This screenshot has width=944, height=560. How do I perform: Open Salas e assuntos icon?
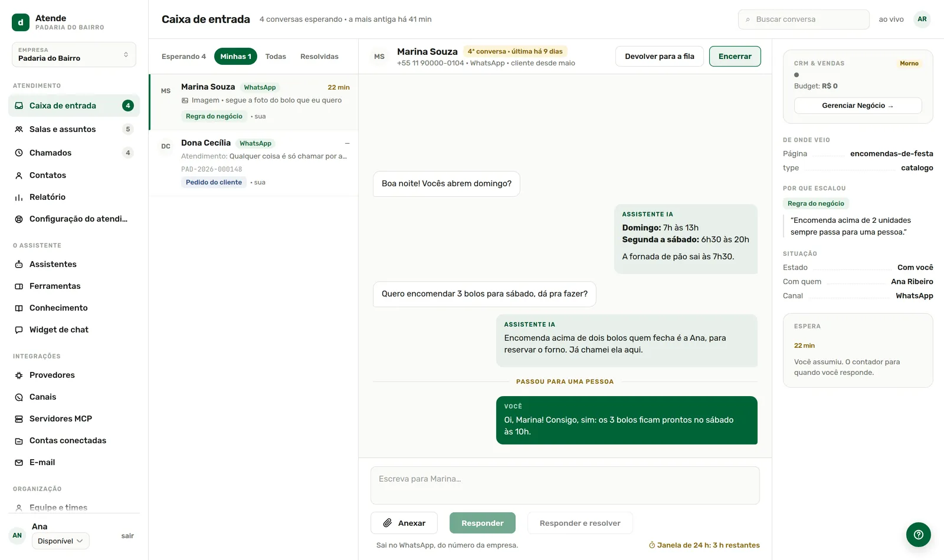pos(19,129)
